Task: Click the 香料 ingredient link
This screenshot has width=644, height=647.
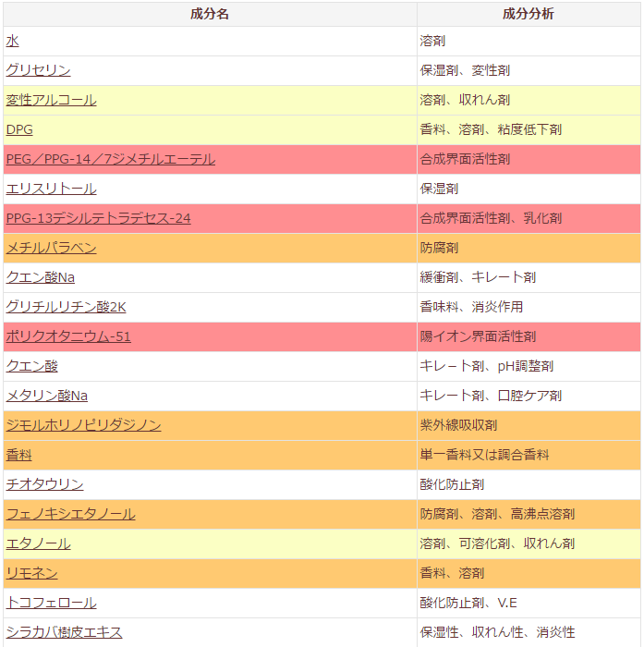Action: point(19,455)
